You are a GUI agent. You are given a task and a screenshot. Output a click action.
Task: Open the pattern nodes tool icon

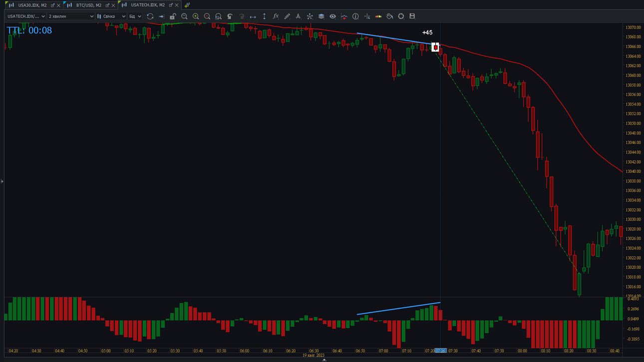310,16
